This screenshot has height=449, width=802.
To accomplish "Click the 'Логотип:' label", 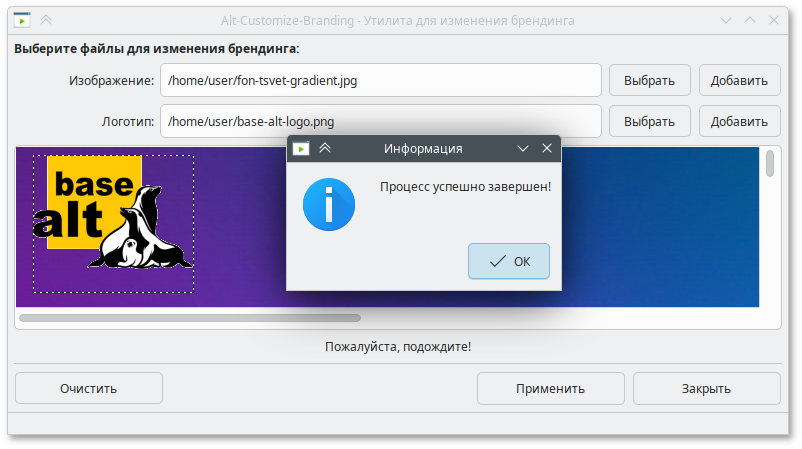I will (128, 122).
